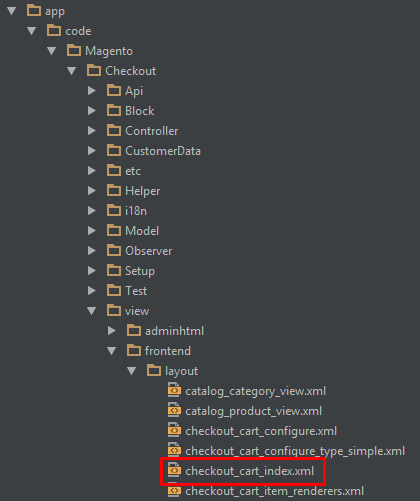The image size is (420, 501).
Task: Click XML icon of checkout_cart_configure_type_simple.xml
Action: (174, 450)
